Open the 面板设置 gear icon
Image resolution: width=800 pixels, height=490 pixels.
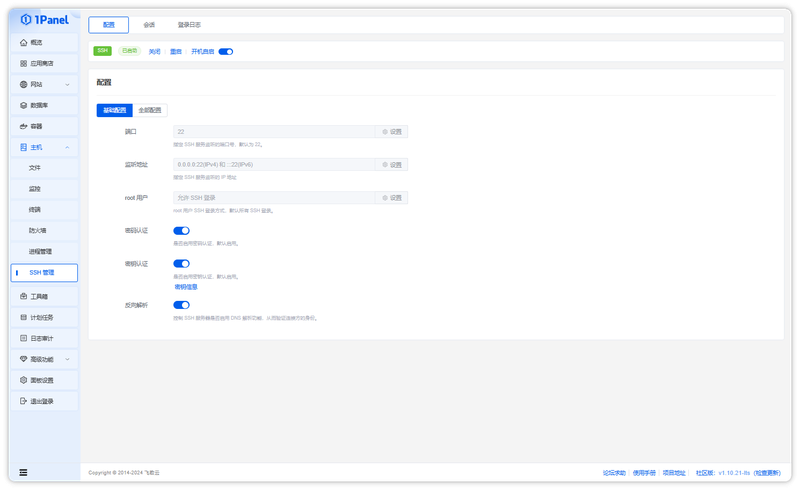[23, 380]
